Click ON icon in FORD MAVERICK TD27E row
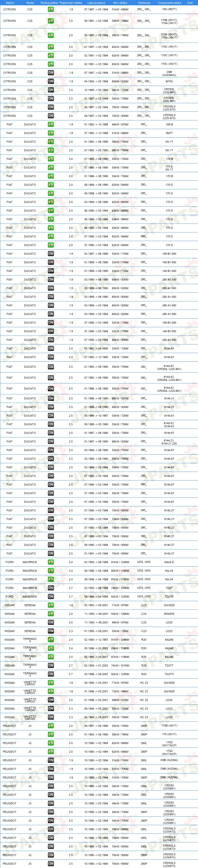Screen dimensions: 198x868 pyautogui.click(x=50, y=597)
